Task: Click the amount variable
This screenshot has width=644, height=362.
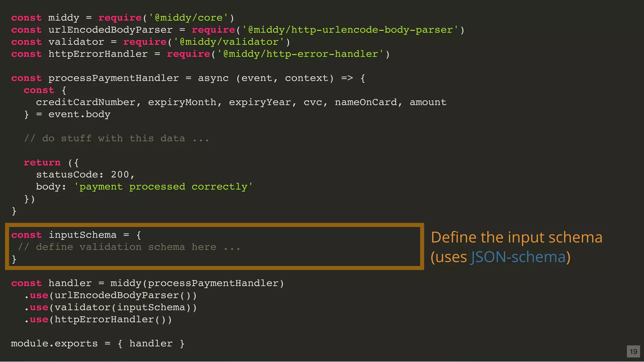Action: 428,102
